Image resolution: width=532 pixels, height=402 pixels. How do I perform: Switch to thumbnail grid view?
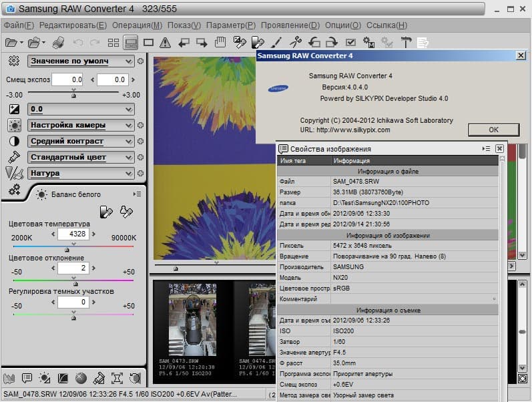pyautogui.click(x=113, y=42)
